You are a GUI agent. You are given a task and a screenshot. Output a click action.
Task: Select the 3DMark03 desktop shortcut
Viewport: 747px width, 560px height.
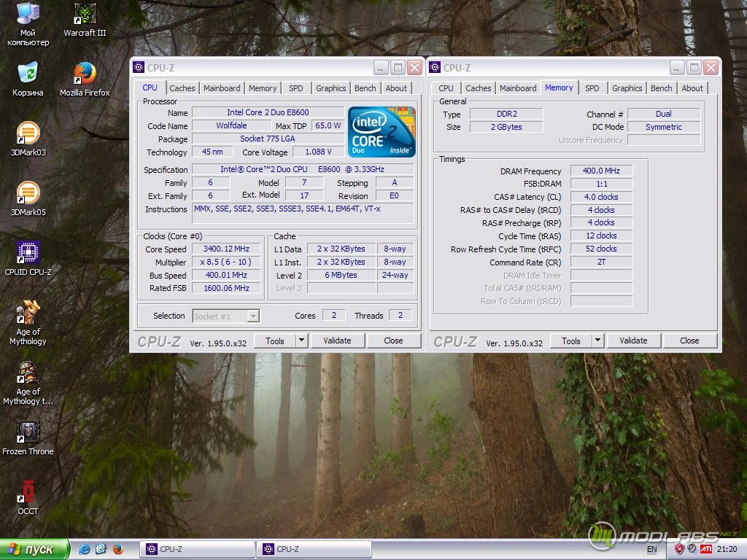pos(28,139)
